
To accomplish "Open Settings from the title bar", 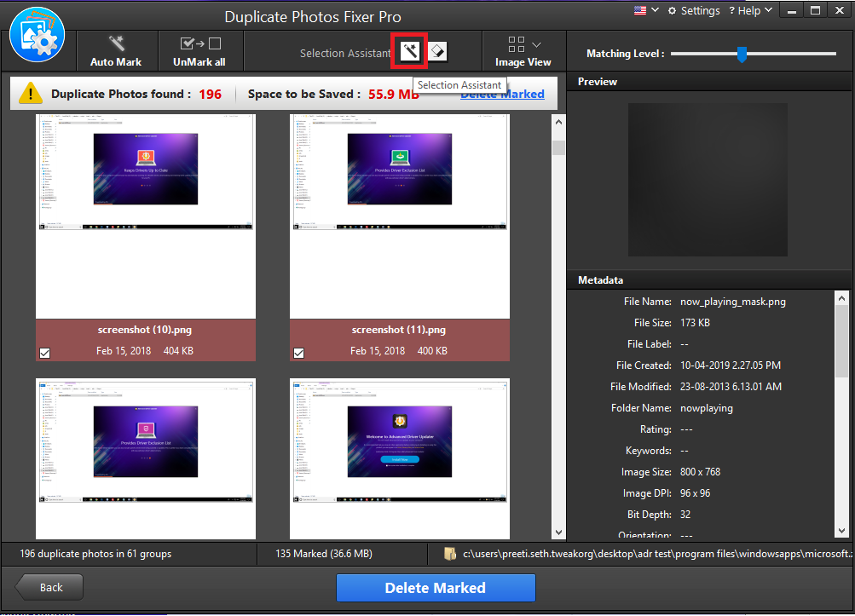I will click(x=694, y=10).
